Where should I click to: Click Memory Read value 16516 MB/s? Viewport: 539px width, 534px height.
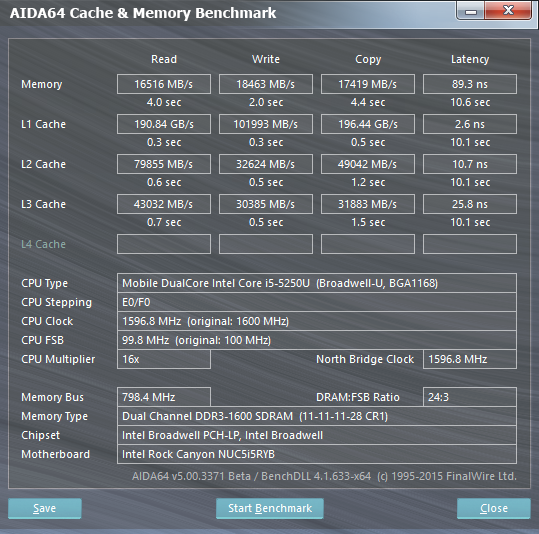pyautogui.click(x=164, y=84)
